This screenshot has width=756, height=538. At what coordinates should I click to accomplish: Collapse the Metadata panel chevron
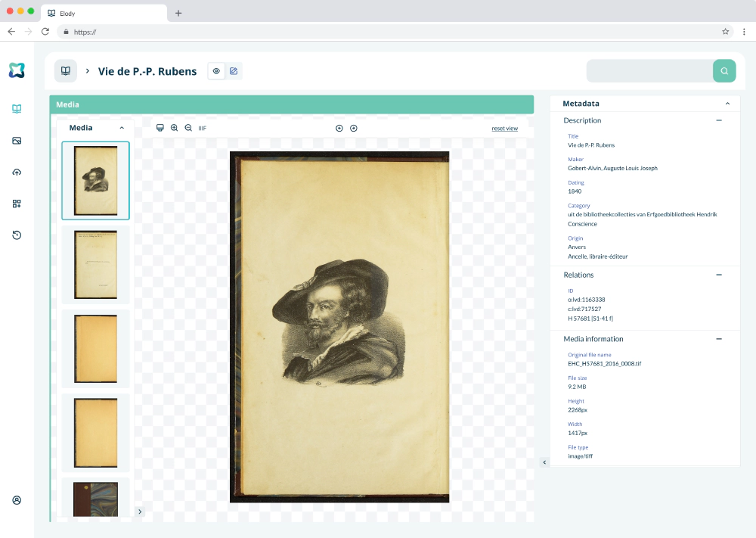(x=727, y=103)
